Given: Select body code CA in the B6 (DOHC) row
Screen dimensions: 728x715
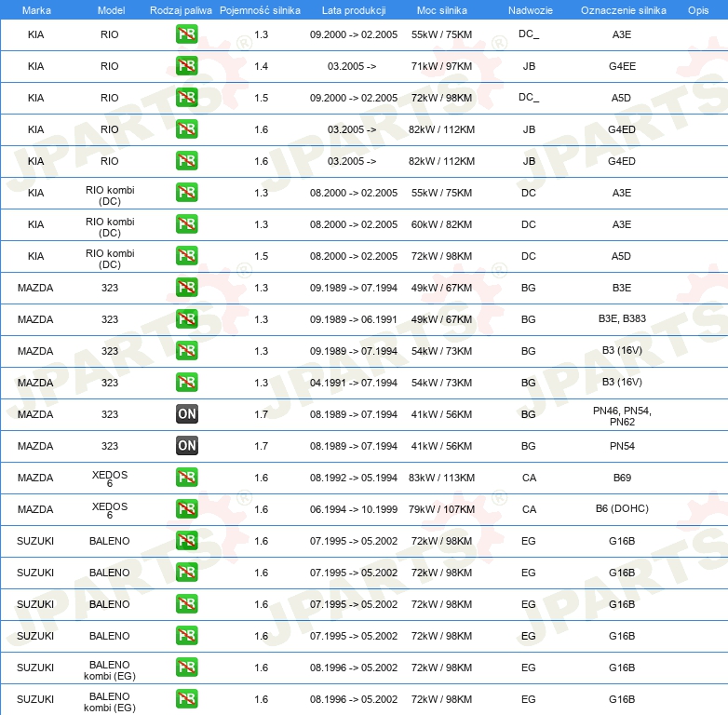Looking at the screenshot, I should coord(529,509).
